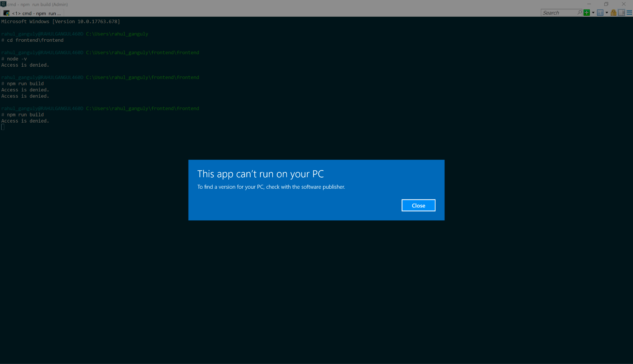Click the terminal tab title area
This screenshot has width=633, height=364.
pyautogui.click(x=32, y=13)
